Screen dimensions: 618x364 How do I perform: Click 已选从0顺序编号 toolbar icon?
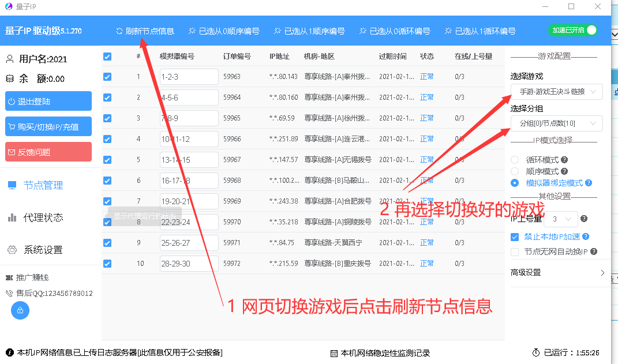pyautogui.click(x=192, y=31)
